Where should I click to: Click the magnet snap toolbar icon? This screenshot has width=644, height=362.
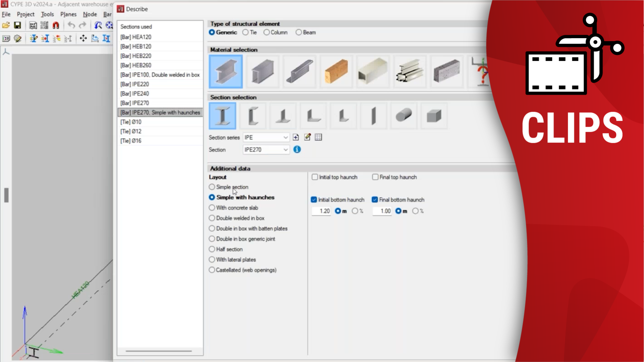[x=56, y=25]
